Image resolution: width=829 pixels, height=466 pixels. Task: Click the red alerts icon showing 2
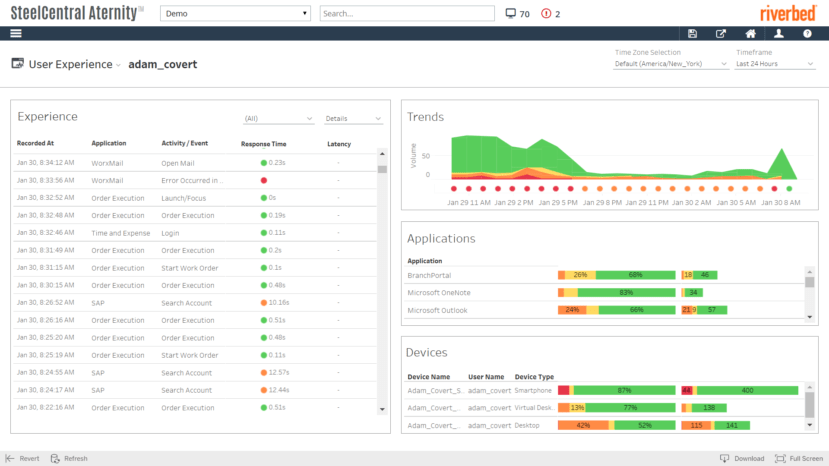pos(546,13)
